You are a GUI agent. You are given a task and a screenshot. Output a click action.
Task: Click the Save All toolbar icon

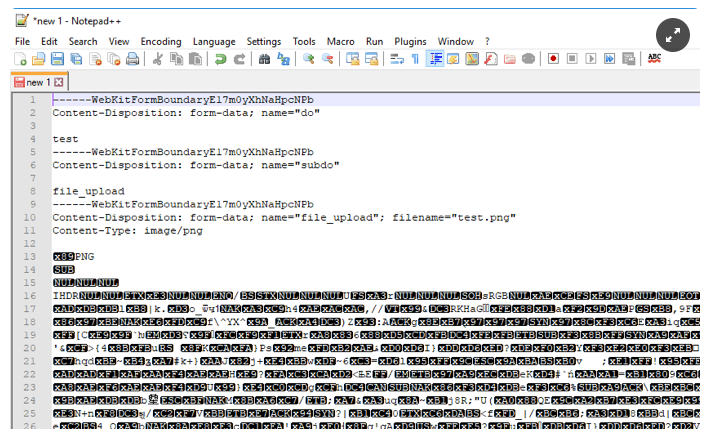tap(76, 59)
